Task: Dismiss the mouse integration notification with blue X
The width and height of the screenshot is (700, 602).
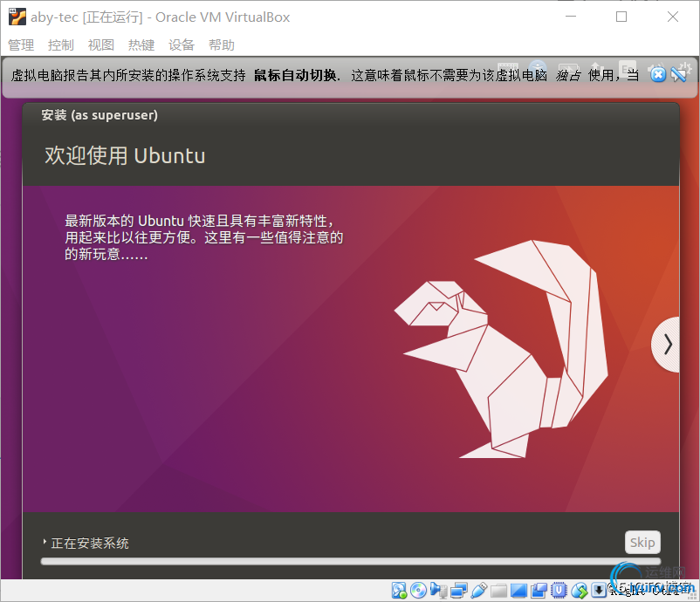Action: (x=658, y=74)
